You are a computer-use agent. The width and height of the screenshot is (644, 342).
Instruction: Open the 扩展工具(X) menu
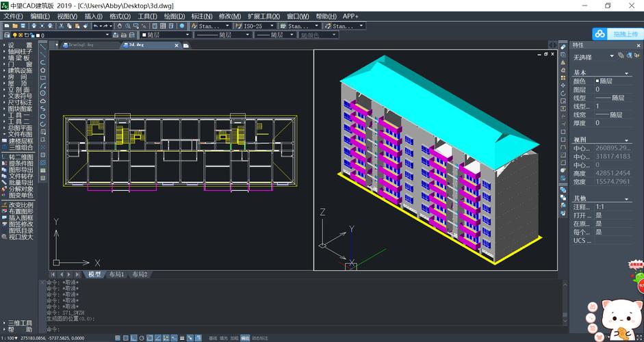pyautogui.click(x=263, y=16)
